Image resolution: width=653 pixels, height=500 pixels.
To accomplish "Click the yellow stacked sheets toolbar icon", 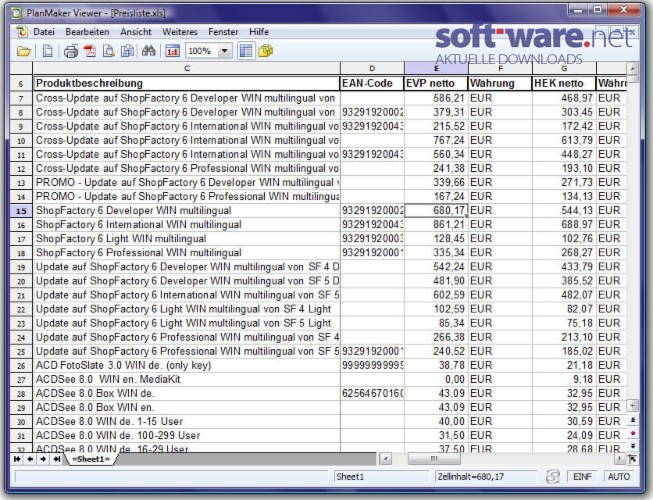I will [266, 51].
